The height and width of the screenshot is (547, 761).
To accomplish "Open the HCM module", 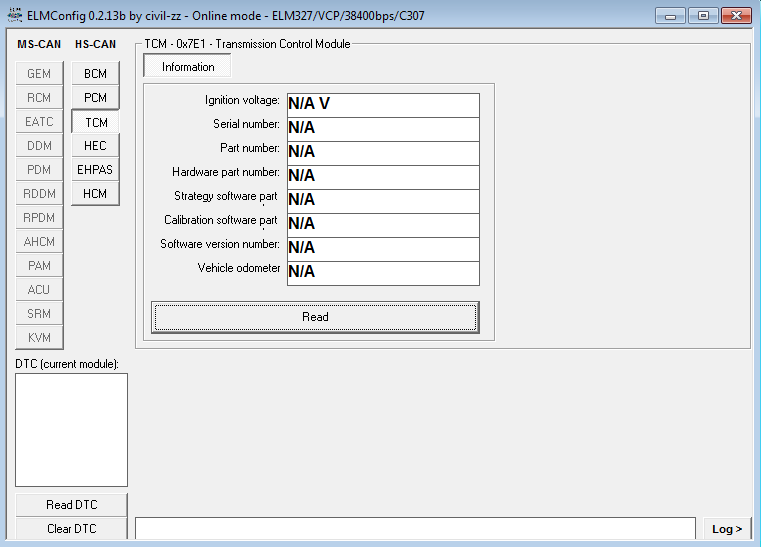I will (95, 194).
